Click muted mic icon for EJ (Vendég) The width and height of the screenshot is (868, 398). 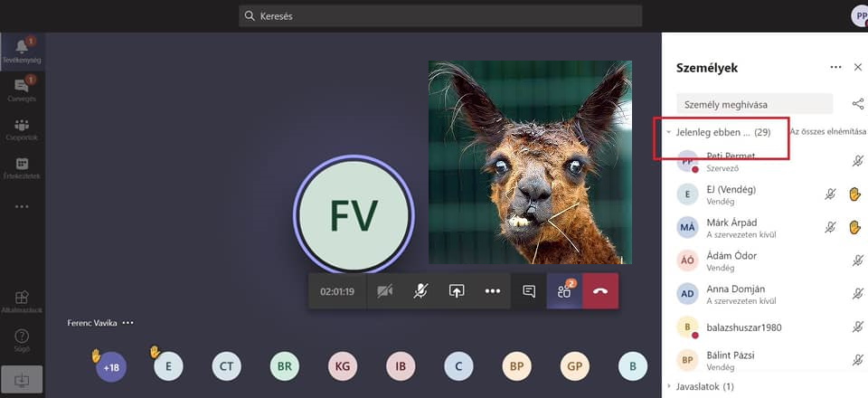830,194
